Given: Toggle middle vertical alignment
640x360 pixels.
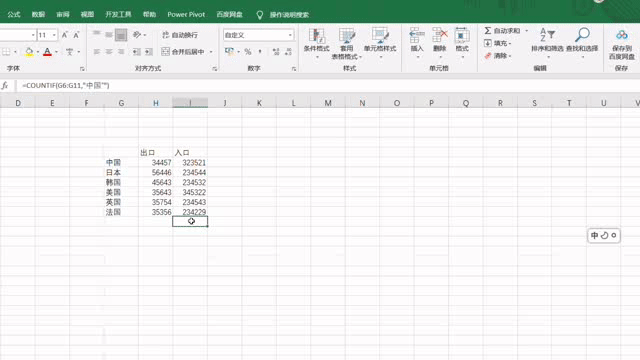Looking at the screenshot, I should click(x=109, y=35).
